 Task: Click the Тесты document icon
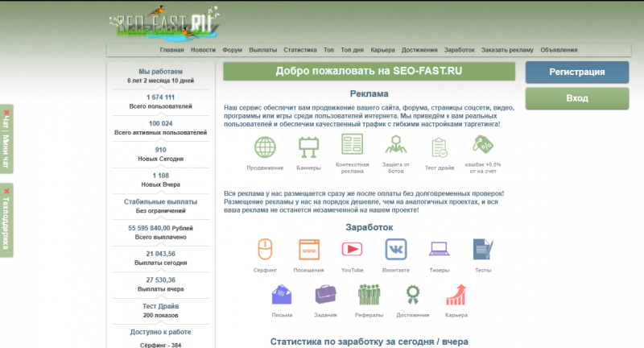coord(483,250)
